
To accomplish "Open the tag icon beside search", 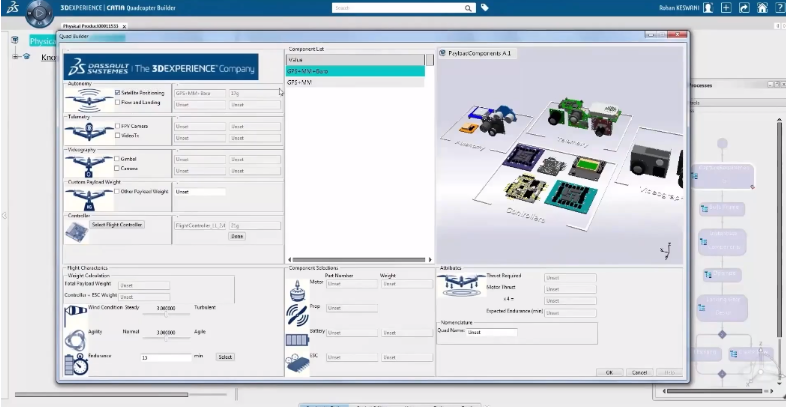I will (x=484, y=8).
